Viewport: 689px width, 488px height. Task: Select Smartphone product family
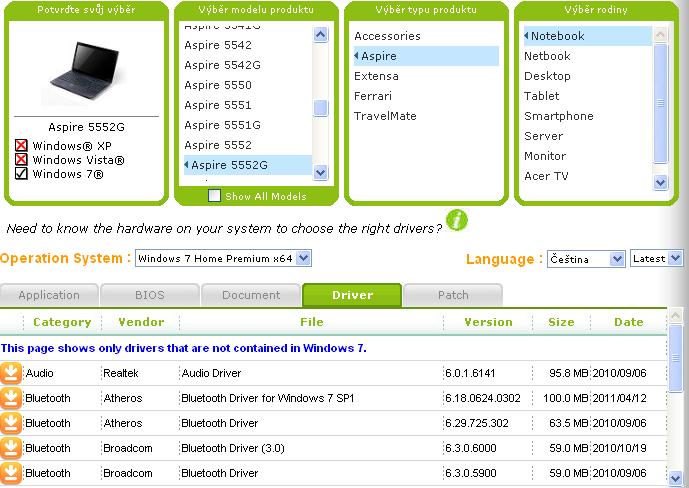click(558, 116)
